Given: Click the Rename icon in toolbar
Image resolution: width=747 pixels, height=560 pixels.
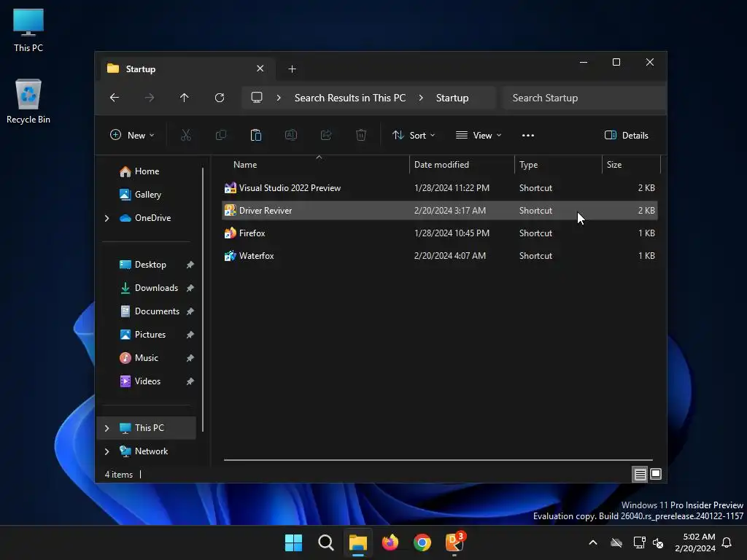Looking at the screenshot, I should point(291,135).
